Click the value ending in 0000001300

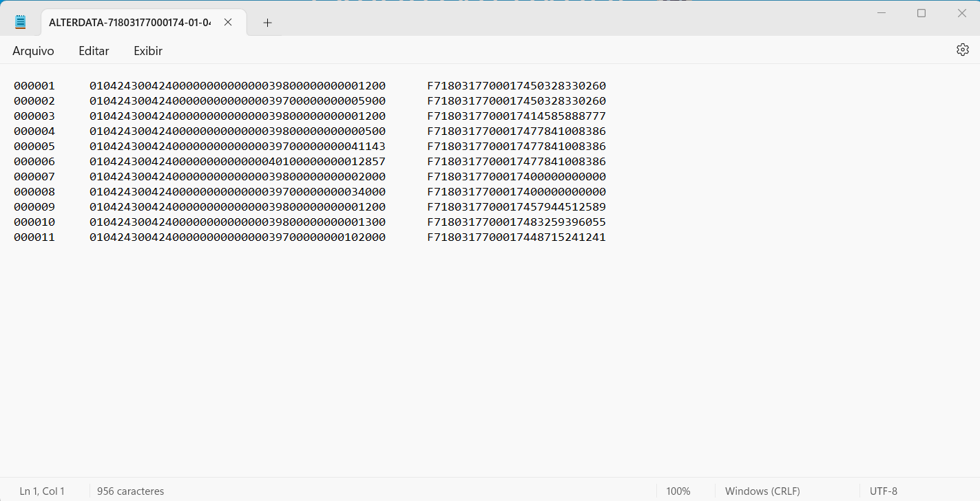(238, 222)
